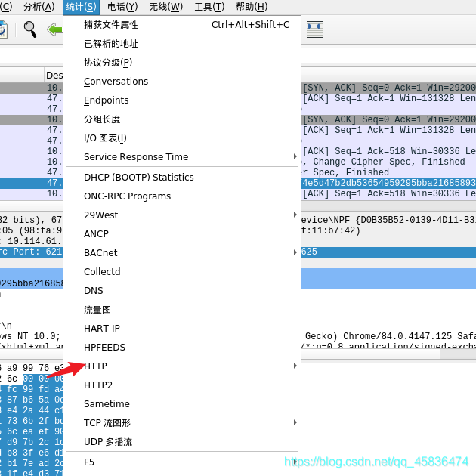476x476 pixels.
Task: Click the resize columns toolbar icon
Action: click(x=315, y=29)
